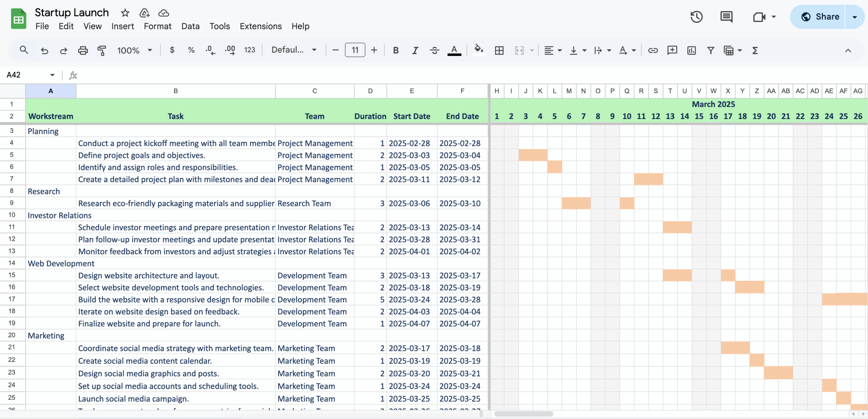Format value as percent
This screenshot has height=419, width=868.
191,50
